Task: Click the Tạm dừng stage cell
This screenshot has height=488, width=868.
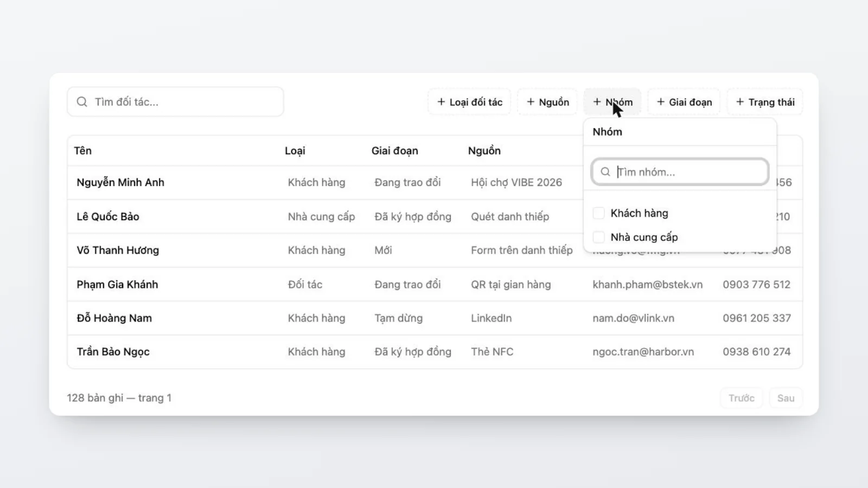Action: tap(399, 318)
